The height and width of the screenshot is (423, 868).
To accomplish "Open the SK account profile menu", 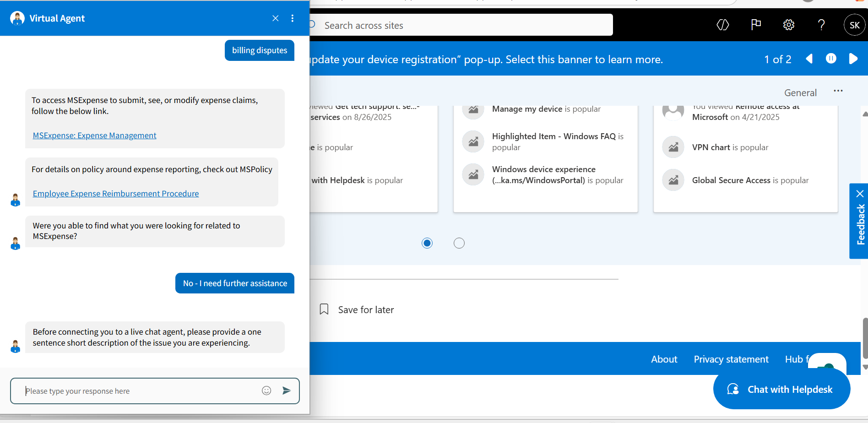I will point(855,25).
